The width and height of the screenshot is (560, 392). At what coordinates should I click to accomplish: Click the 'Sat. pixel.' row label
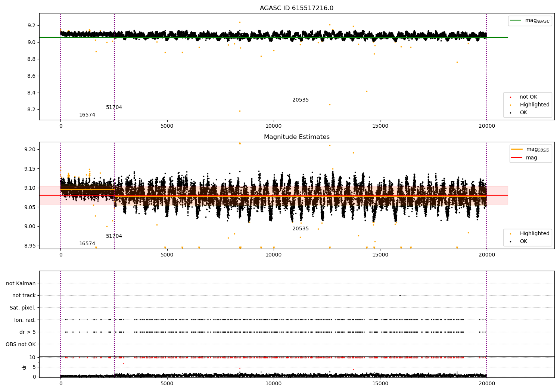coord(23,308)
